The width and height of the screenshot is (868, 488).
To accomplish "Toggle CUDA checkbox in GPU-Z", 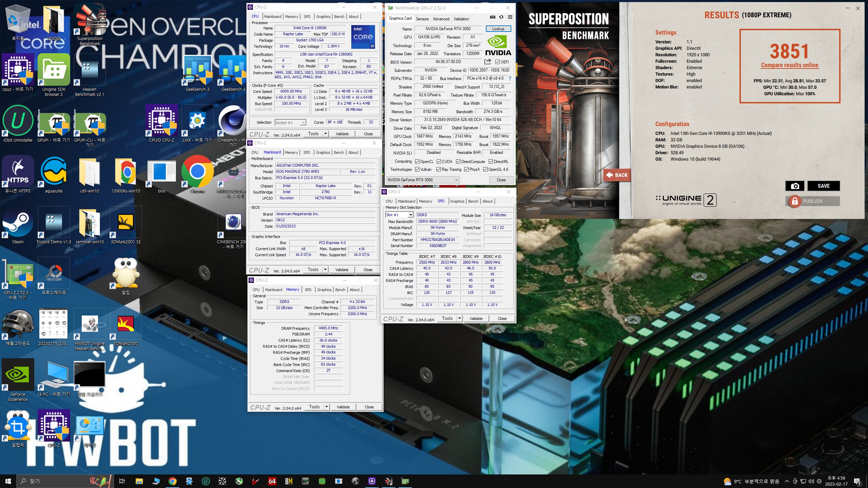I will (439, 162).
